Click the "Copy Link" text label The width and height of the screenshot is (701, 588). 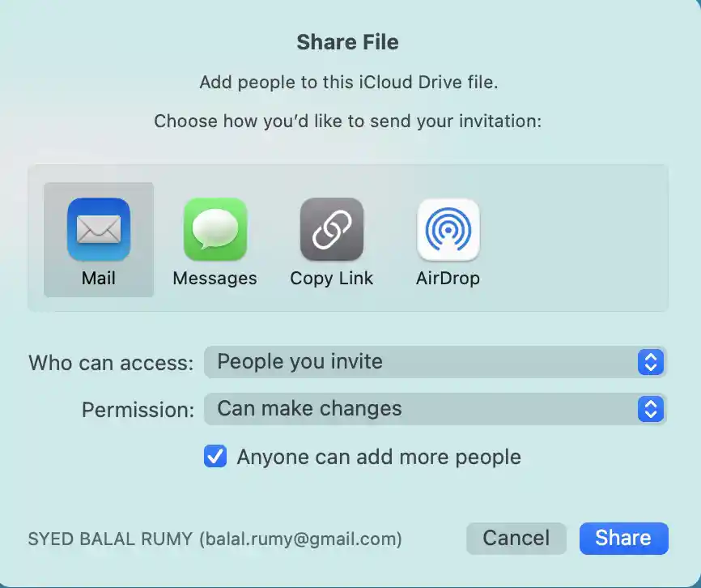click(332, 279)
